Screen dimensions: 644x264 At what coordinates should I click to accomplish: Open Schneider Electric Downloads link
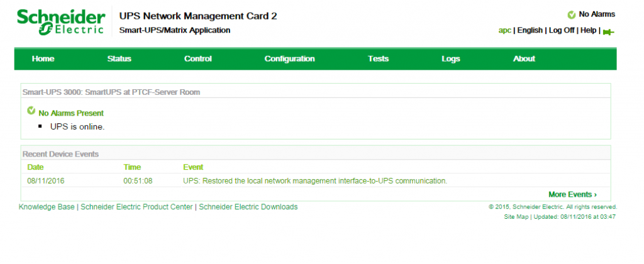tap(248, 207)
